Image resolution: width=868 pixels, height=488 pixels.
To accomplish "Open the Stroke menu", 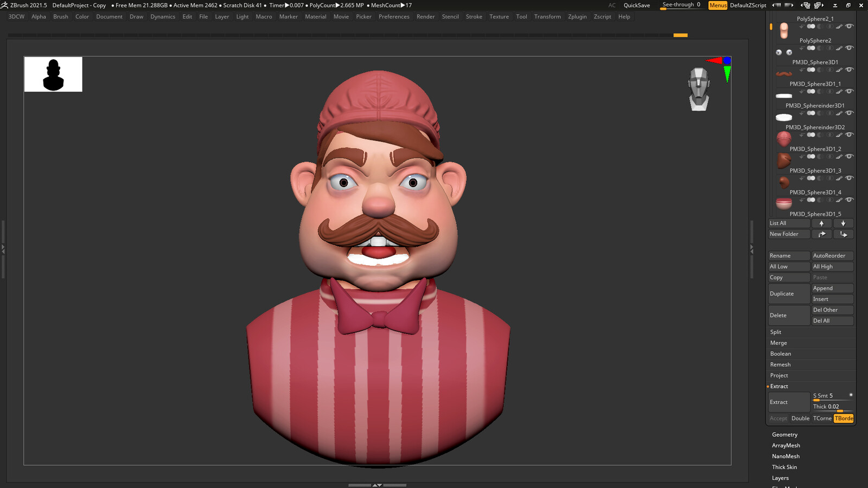I will (x=474, y=17).
